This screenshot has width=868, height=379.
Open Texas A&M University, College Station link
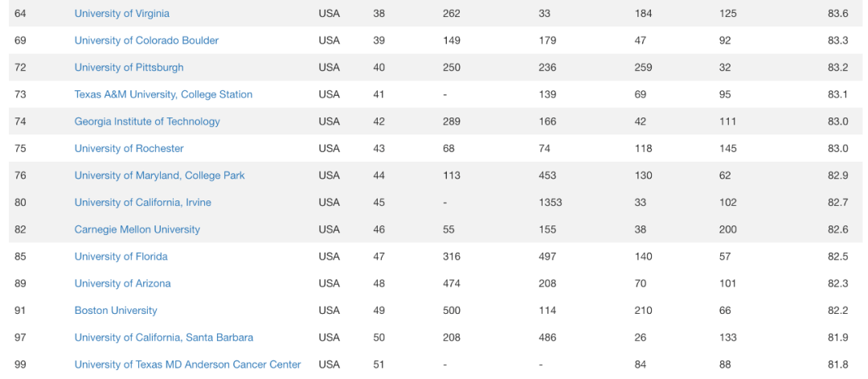pyautogui.click(x=163, y=95)
